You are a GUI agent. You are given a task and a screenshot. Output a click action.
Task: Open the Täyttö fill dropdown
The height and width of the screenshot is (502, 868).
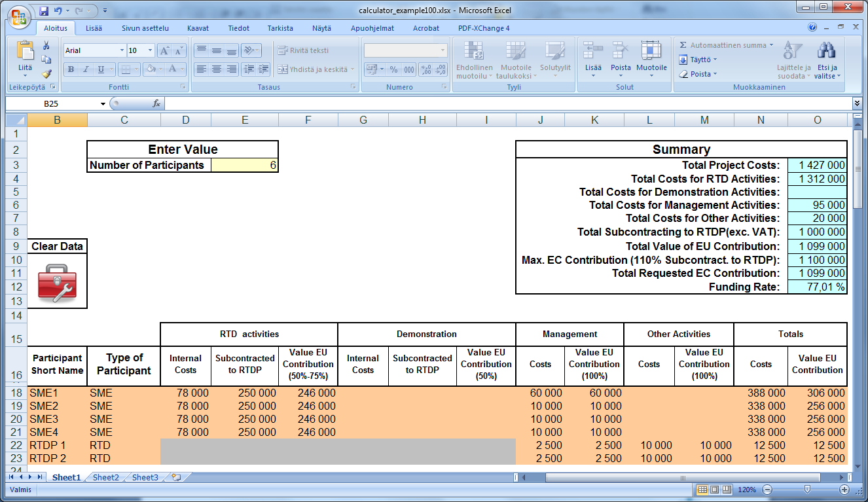pos(698,60)
